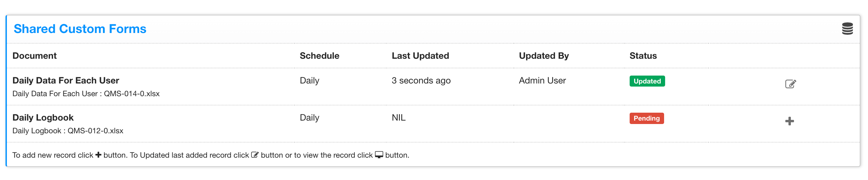Click the Status column header
This screenshot has height=180, width=868.
click(x=643, y=56)
